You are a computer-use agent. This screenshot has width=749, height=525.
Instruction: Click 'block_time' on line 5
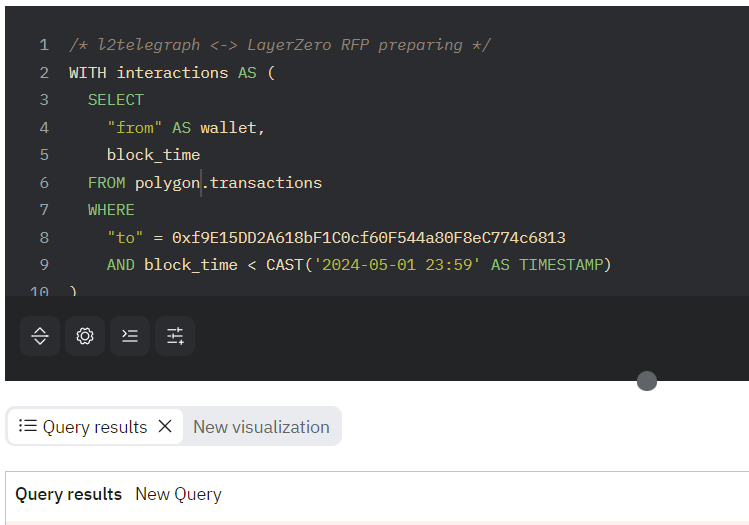pyautogui.click(x=153, y=155)
